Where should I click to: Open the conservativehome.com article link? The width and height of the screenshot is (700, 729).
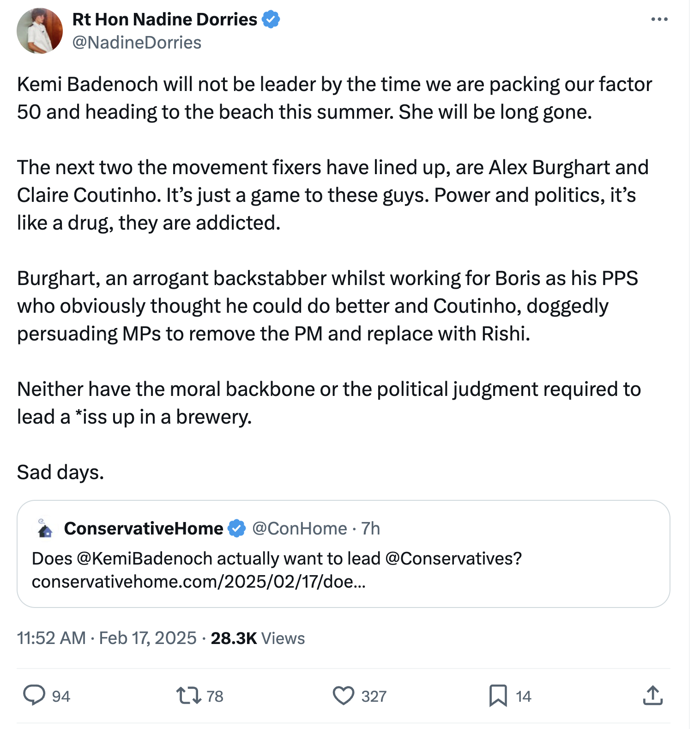[199, 581]
